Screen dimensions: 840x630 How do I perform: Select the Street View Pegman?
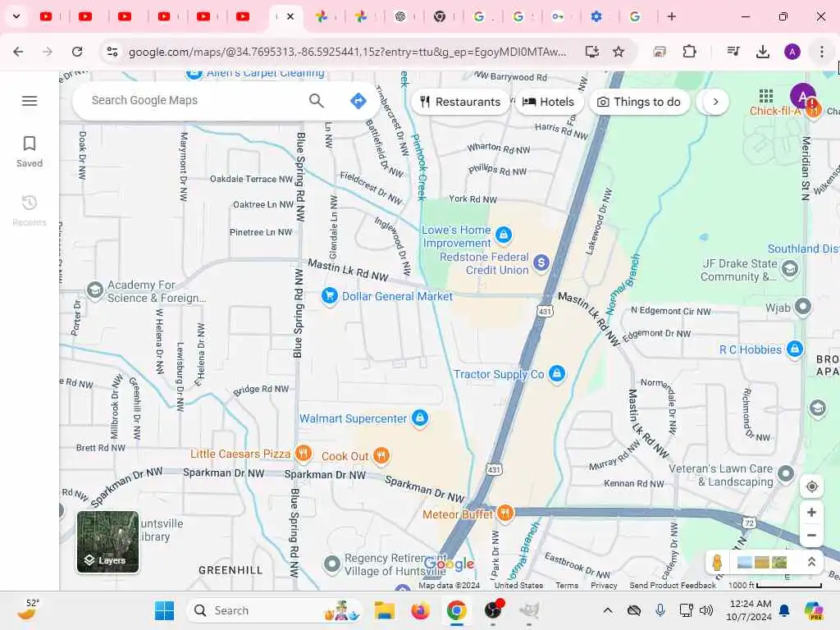click(717, 563)
